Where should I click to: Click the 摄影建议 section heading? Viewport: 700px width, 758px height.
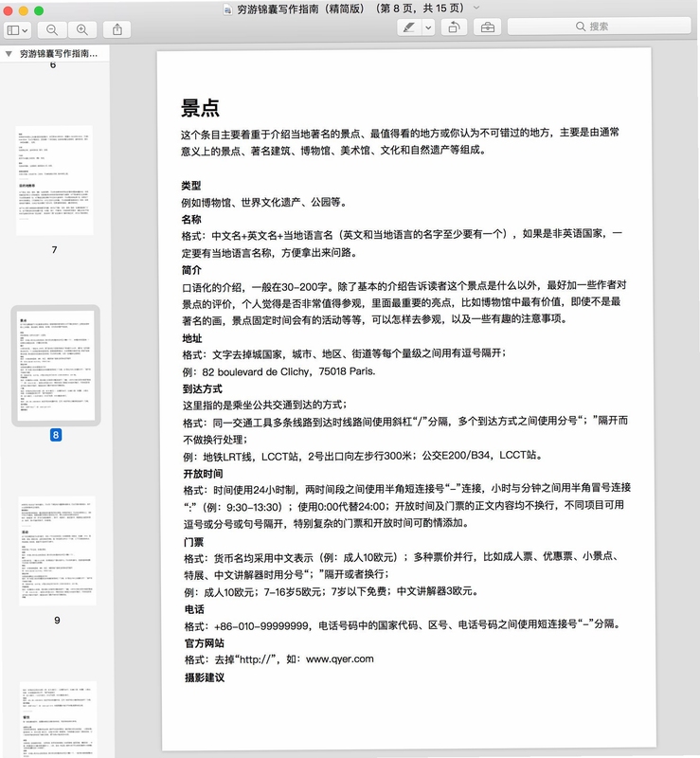205,677
